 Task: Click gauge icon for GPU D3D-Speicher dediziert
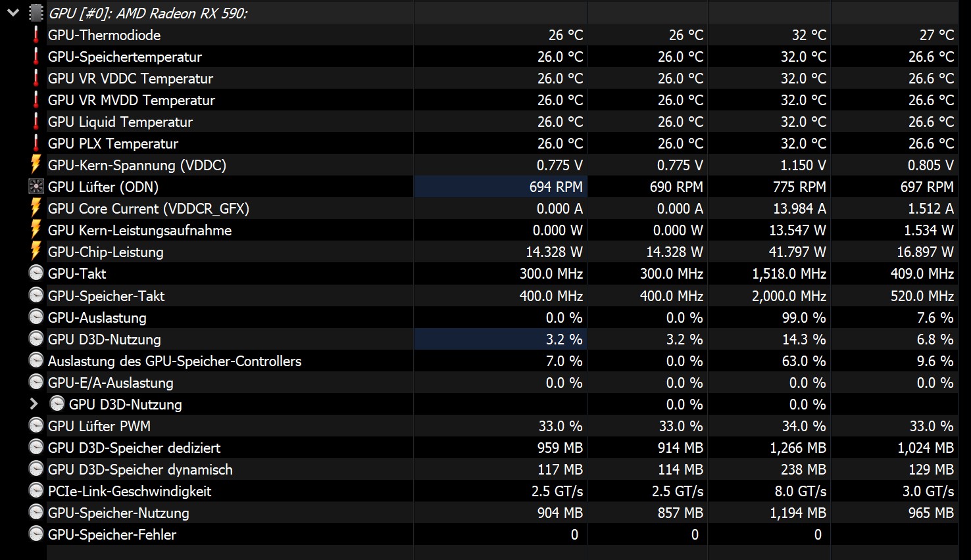coord(36,447)
